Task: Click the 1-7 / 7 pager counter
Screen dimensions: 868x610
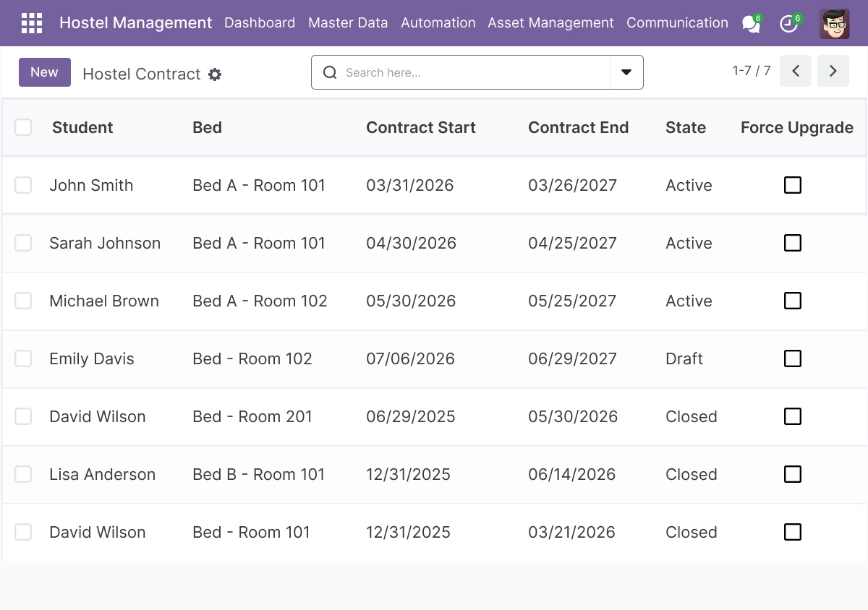Action: [x=752, y=71]
